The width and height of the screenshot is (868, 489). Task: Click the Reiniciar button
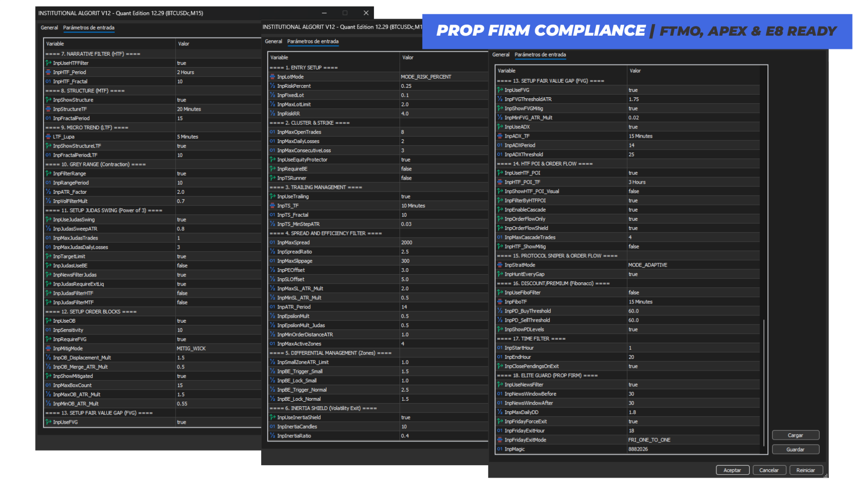click(805, 470)
